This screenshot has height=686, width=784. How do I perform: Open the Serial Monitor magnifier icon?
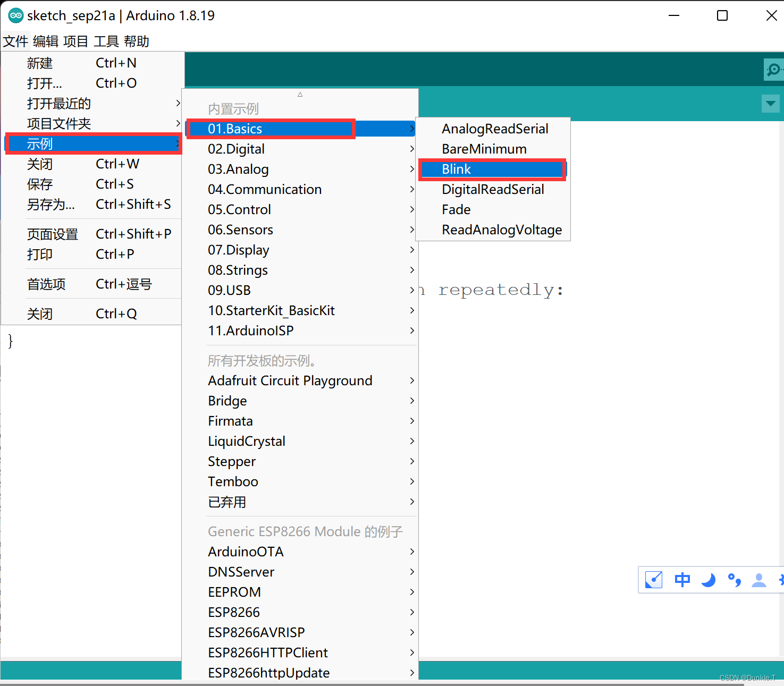[773, 70]
